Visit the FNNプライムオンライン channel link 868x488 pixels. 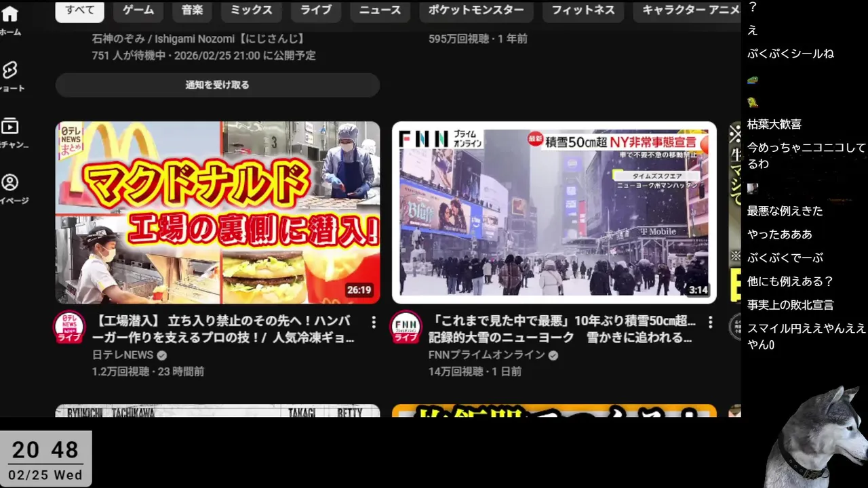tap(487, 354)
